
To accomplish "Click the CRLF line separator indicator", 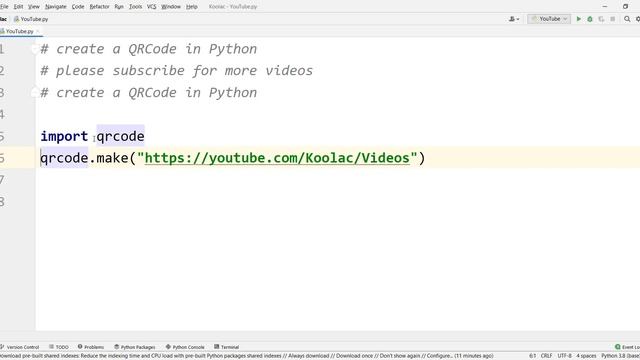I will click(546, 356).
